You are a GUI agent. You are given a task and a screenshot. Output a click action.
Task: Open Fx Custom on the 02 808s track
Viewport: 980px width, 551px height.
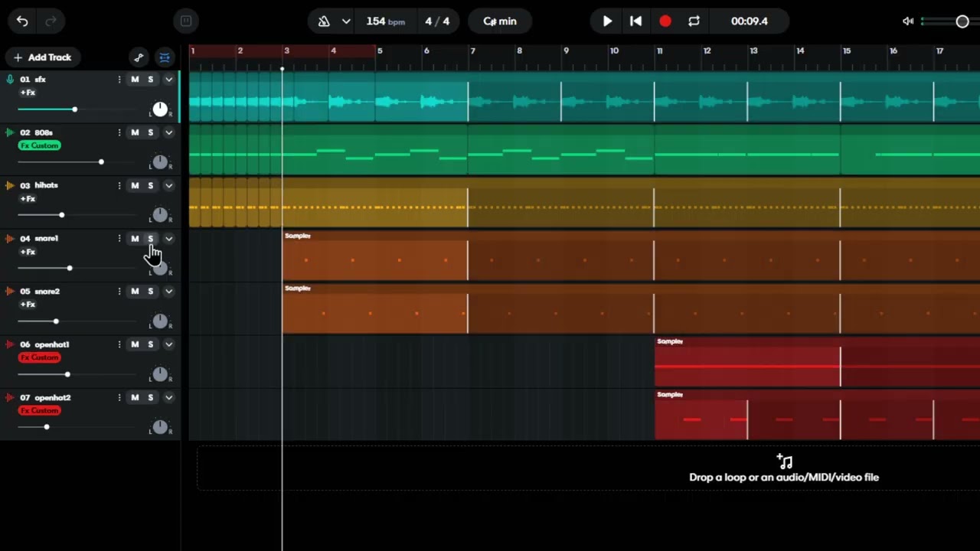click(40, 145)
